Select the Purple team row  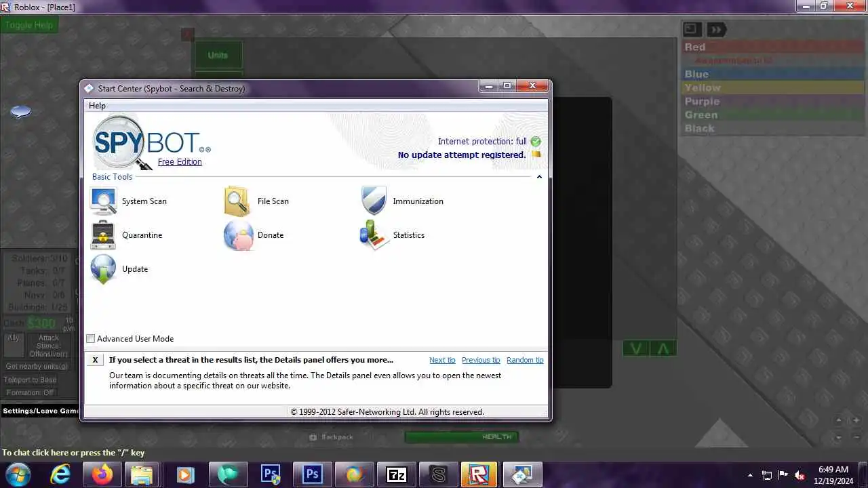point(772,101)
